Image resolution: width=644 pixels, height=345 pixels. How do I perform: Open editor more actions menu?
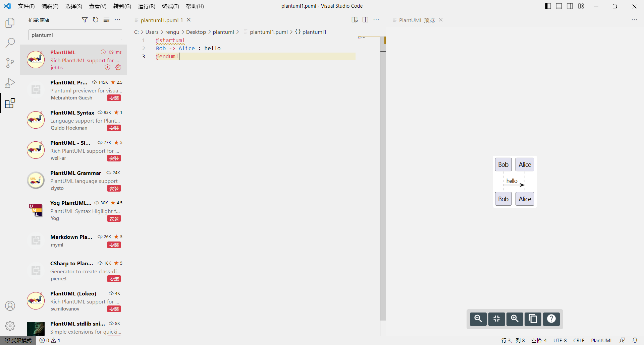(x=376, y=20)
